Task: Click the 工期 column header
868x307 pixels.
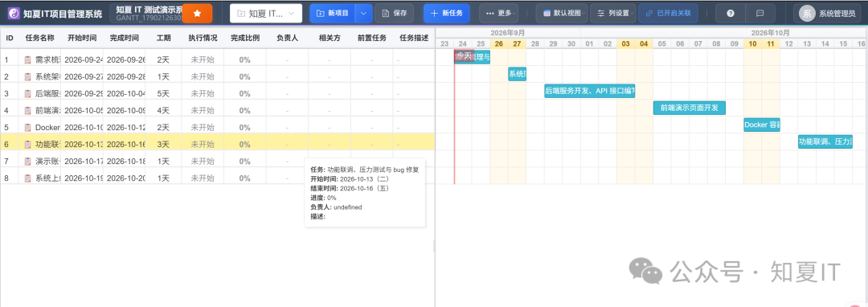Action: pos(163,38)
